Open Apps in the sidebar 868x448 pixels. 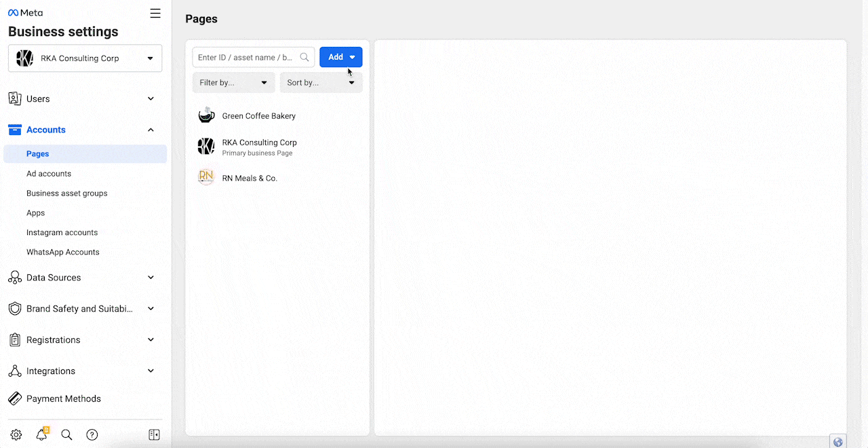36,213
